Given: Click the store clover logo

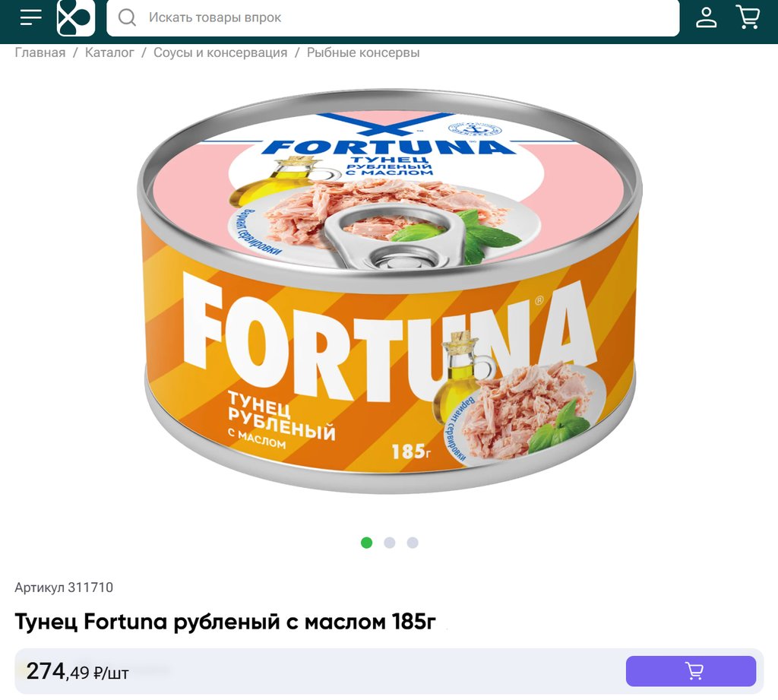Looking at the screenshot, I should coord(76,18).
